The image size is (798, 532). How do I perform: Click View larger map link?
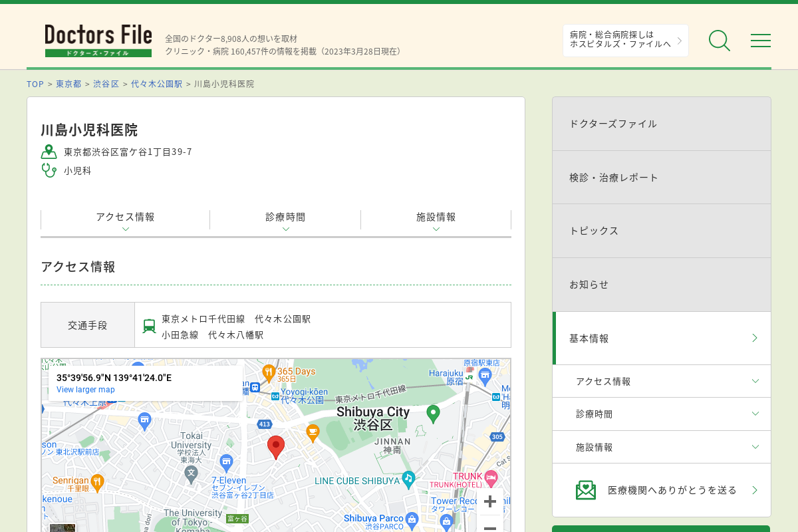86,390
